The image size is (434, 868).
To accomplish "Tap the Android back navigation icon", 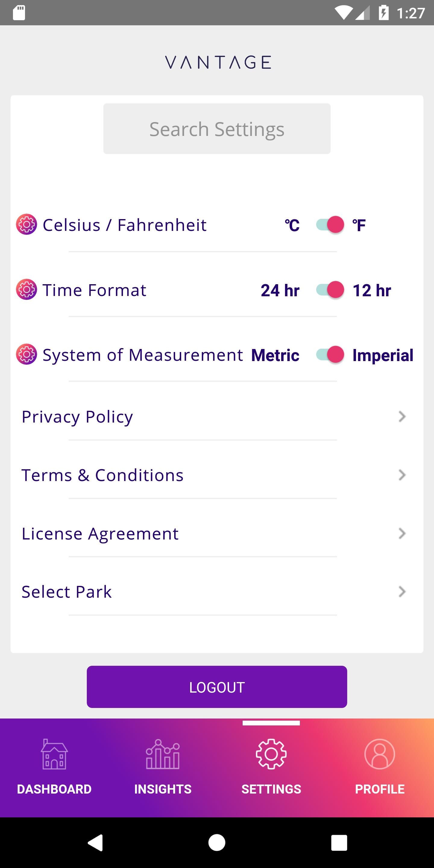I will tap(95, 843).
